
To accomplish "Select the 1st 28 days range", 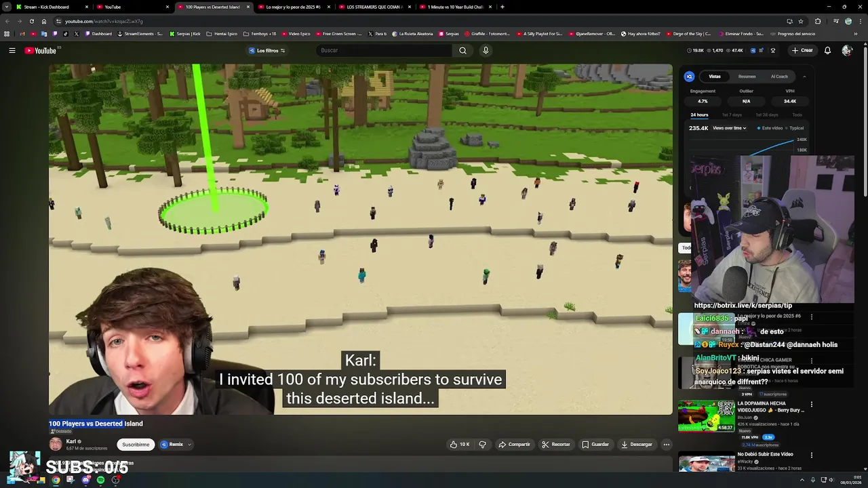I will pyautogui.click(x=766, y=115).
